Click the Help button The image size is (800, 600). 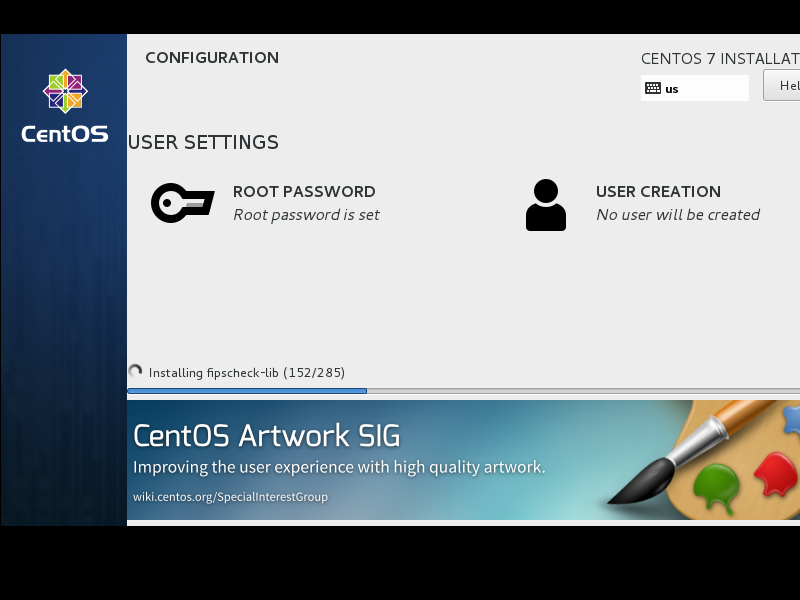tap(782, 85)
